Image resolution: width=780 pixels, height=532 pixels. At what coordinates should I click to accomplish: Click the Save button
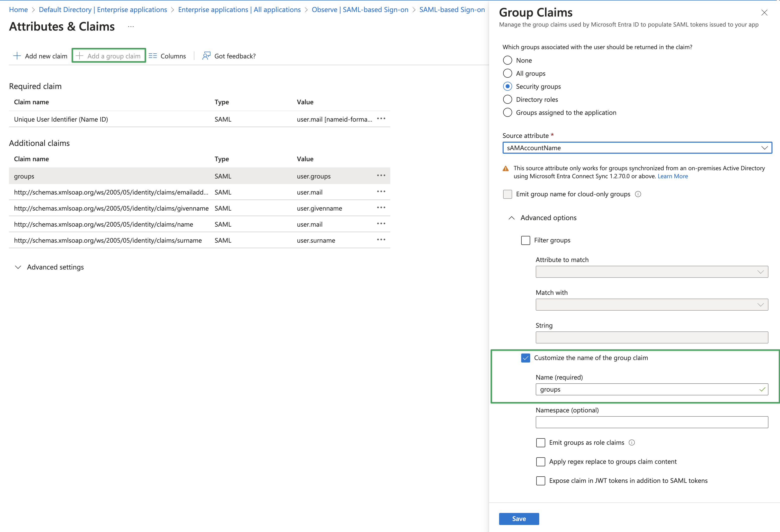(519, 518)
